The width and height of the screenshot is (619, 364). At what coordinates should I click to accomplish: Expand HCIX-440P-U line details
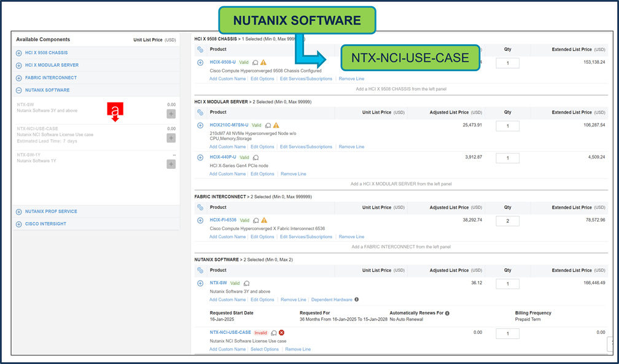coord(200,158)
